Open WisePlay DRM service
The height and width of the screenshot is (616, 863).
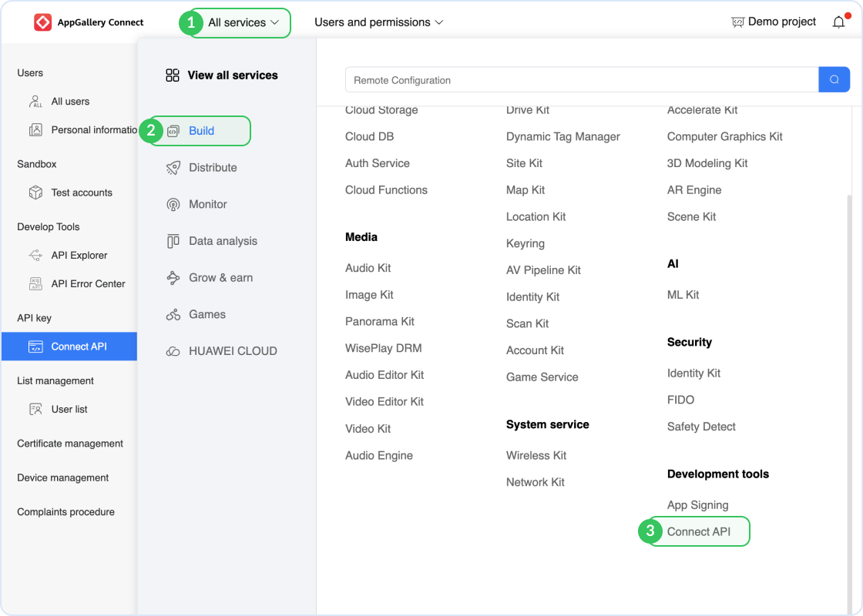pos(384,349)
